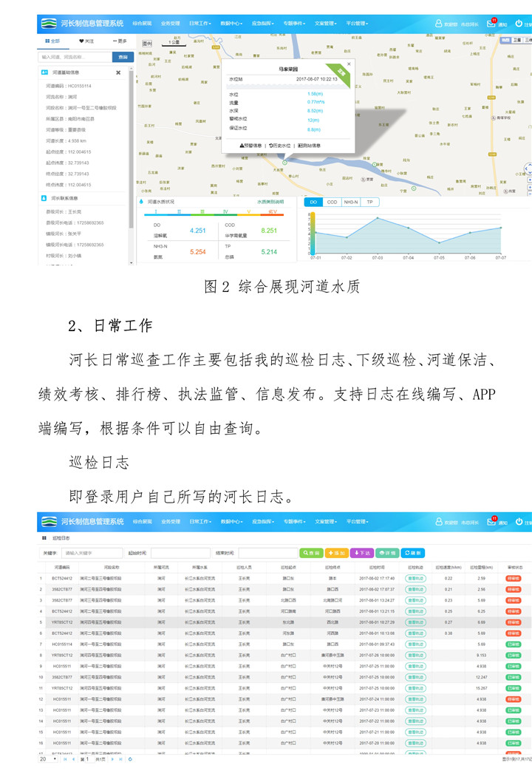
Task: Click the orange 添加 button
Action: click(x=336, y=553)
